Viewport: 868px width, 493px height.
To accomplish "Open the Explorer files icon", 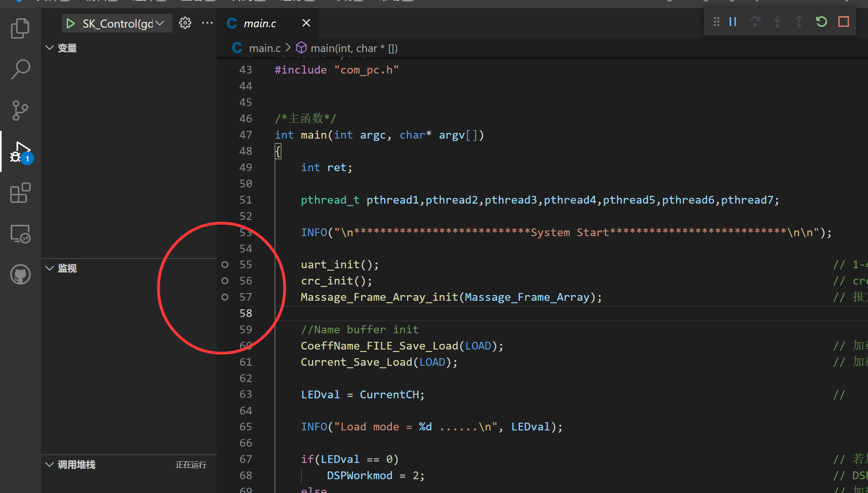I will pos(20,28).
